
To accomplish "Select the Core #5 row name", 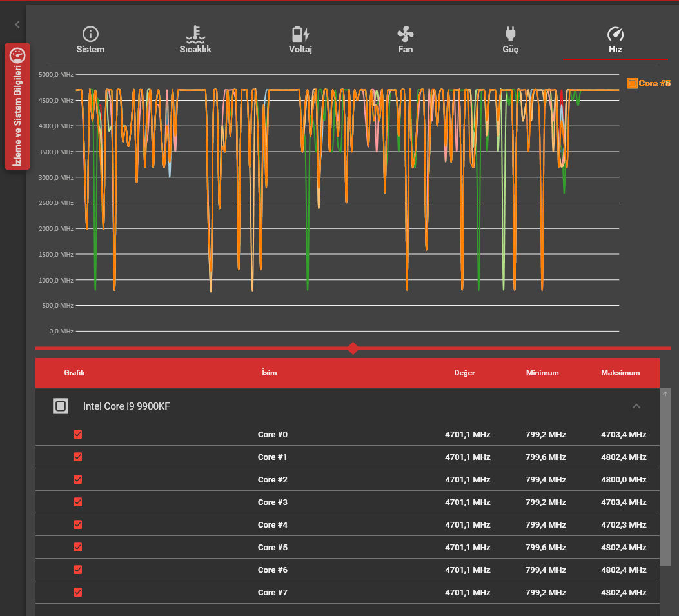I will [272, 547].
